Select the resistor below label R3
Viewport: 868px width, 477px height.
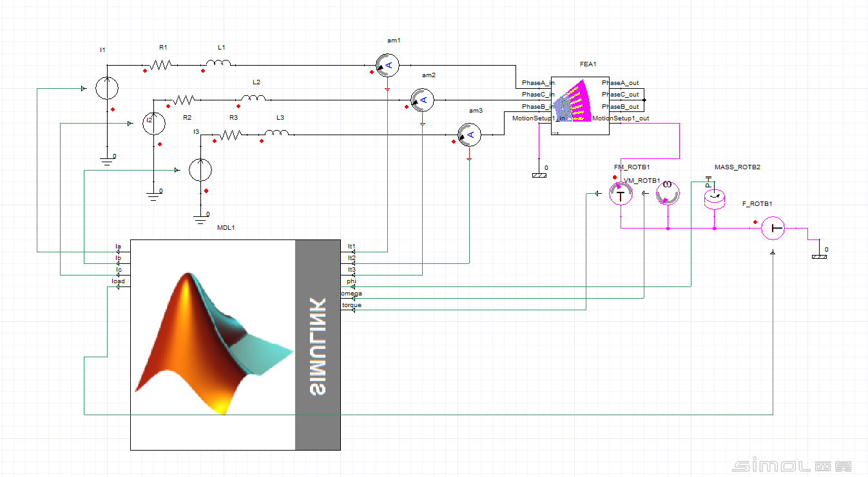coord(230,135)
